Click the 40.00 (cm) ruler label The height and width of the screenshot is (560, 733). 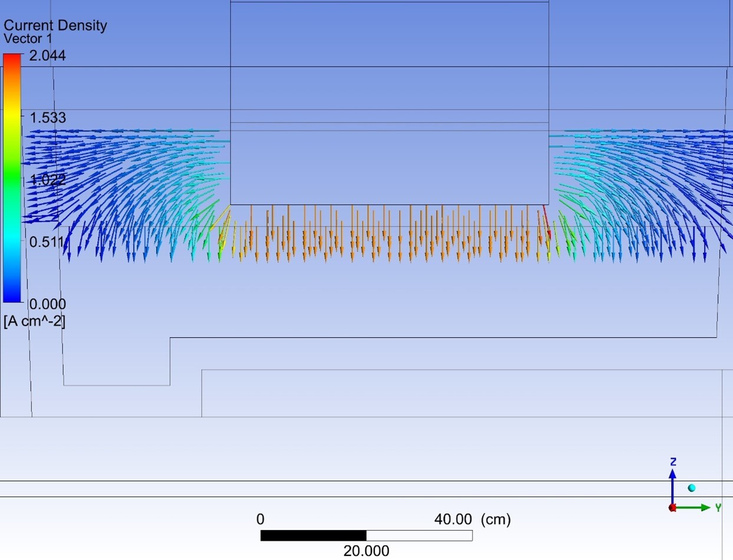(x=472, y=519)
